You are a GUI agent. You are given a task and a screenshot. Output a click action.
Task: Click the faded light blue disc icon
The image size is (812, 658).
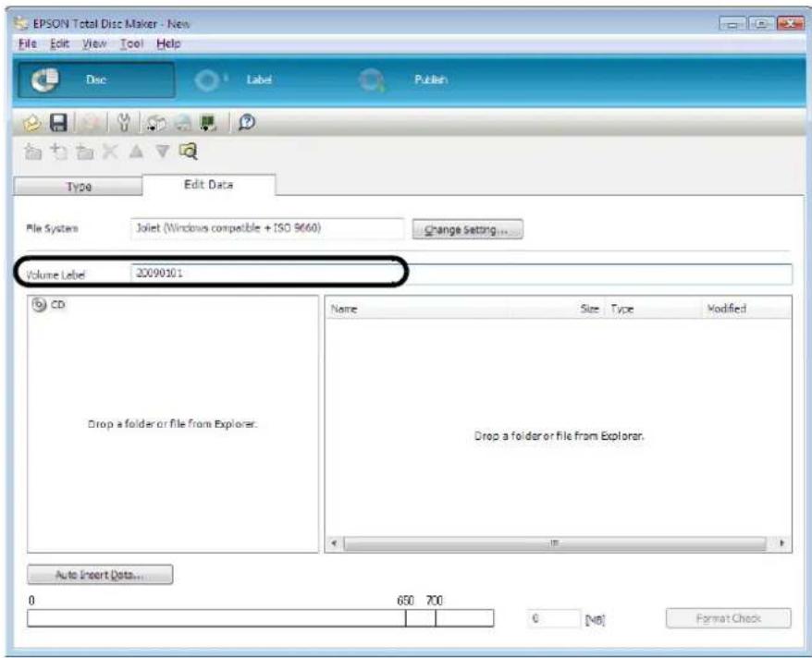pos(183,123)
